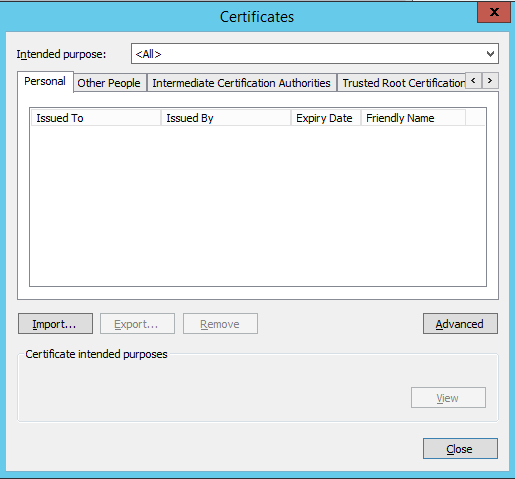Select the <All> intended purpose combo box
The image size is (515, 479).
click(x=315, y=53)
